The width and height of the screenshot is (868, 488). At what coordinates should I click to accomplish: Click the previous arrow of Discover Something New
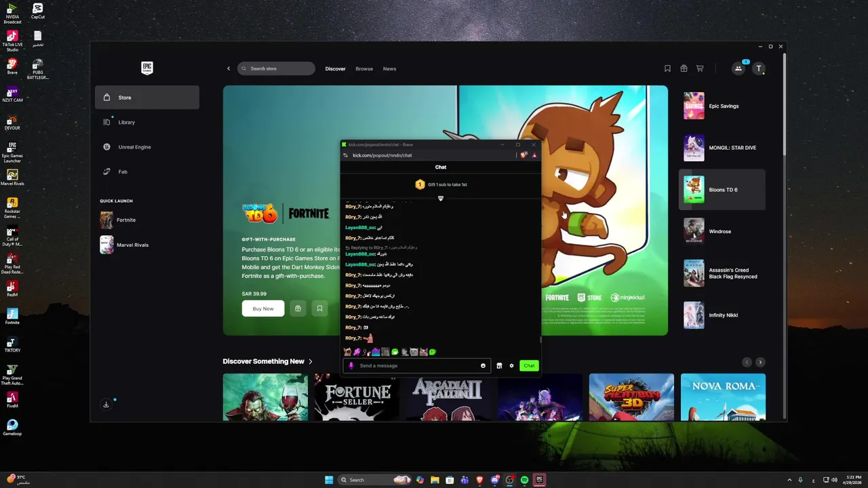[747, 362]
